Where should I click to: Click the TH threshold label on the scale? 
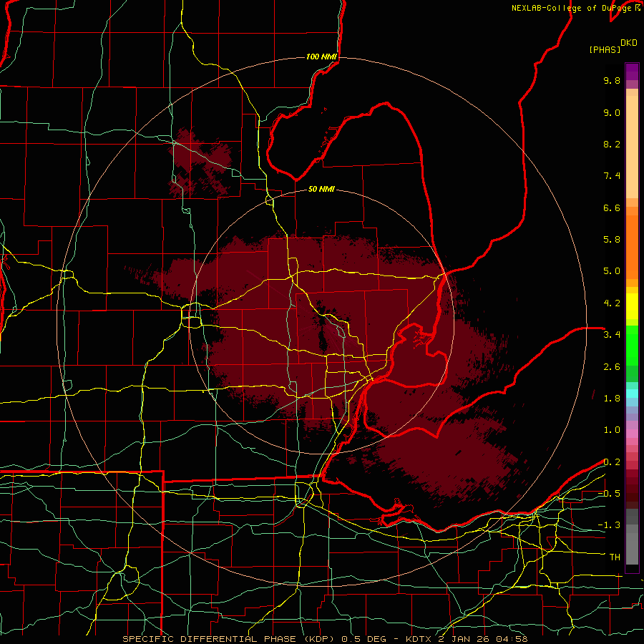[615, 557]
